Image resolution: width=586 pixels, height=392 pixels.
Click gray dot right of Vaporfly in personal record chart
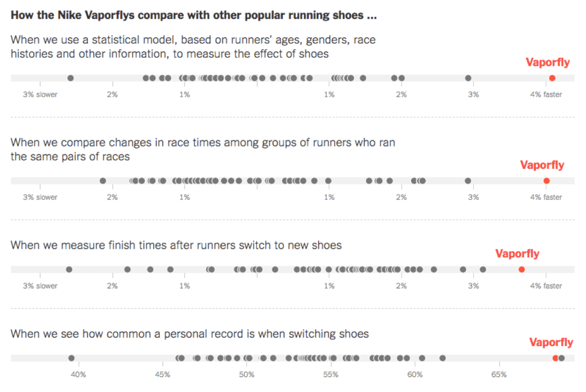click(562, 358)
